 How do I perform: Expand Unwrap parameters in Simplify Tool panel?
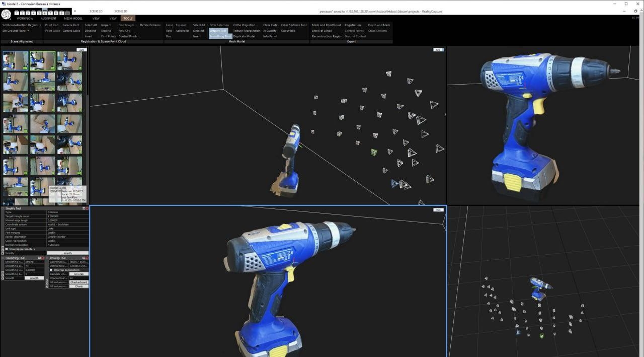click(7, 249)
